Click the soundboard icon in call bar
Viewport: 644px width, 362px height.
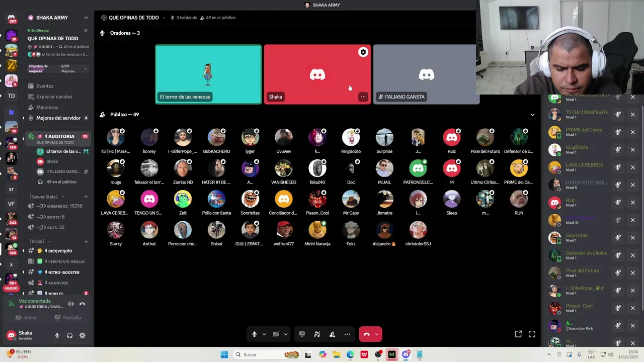pyautogui.click(x=317, y=334)
